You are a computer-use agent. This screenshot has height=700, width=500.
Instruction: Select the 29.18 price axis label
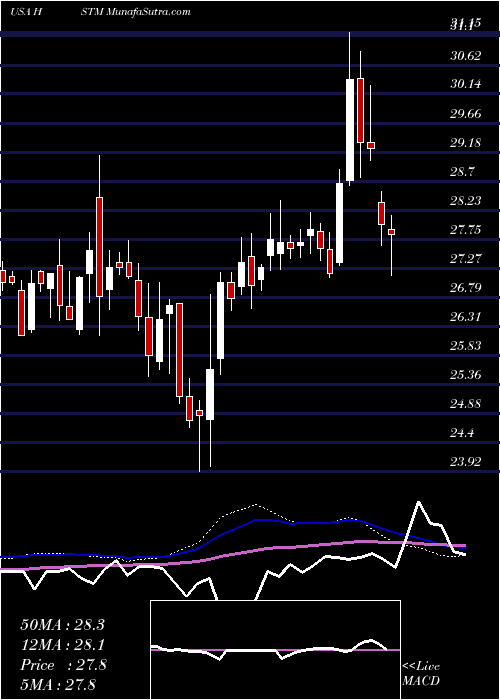pos(466,143)
